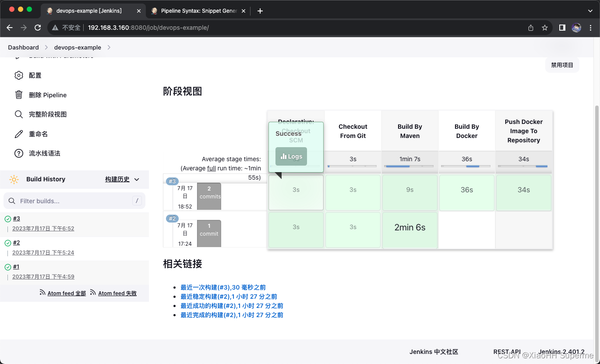
Task: Click the RSS icon for Atom feed 全部
Action: coord(42,292)
